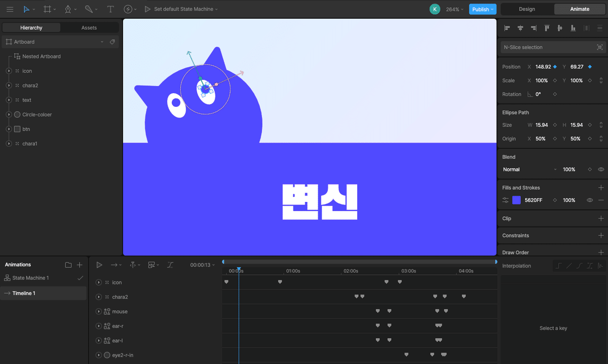Select the arrow Select tool
The width and height of the screenshot is (608, 364).
click(x=26, y=9)
